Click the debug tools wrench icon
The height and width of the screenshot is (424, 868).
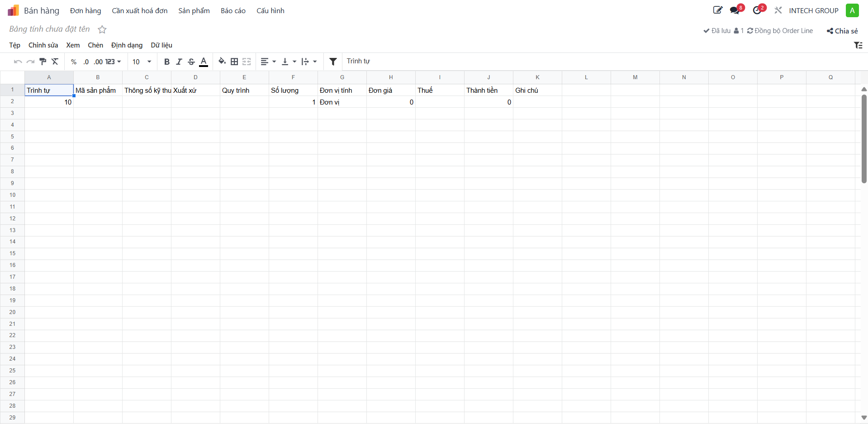tap(778, 10)
